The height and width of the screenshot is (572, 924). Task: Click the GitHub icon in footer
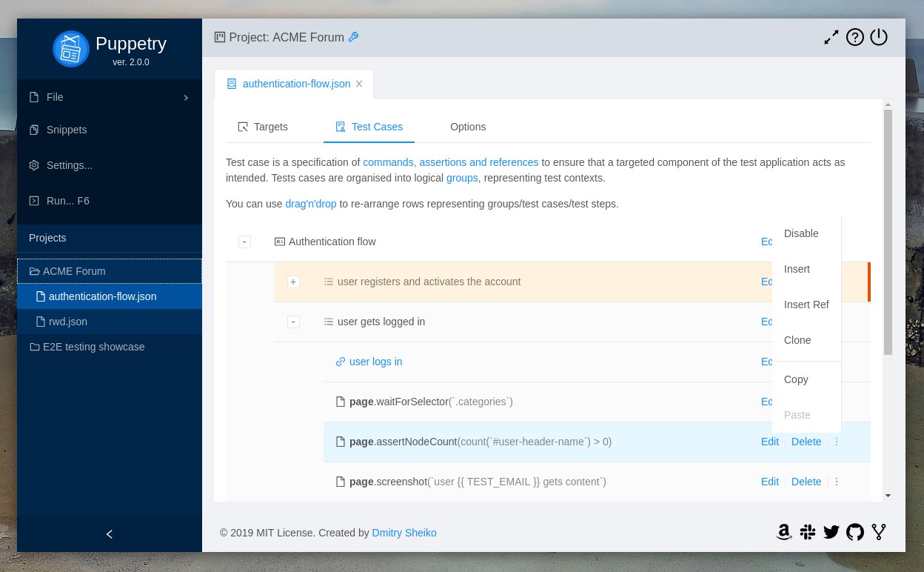(x=854, y=532)
